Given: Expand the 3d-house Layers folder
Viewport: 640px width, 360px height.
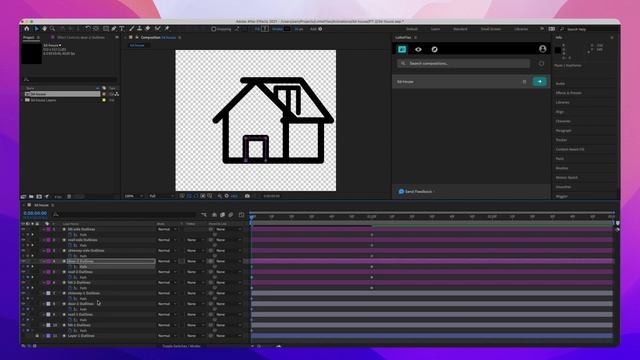Looking at the screenshot, I should point(23,100).
